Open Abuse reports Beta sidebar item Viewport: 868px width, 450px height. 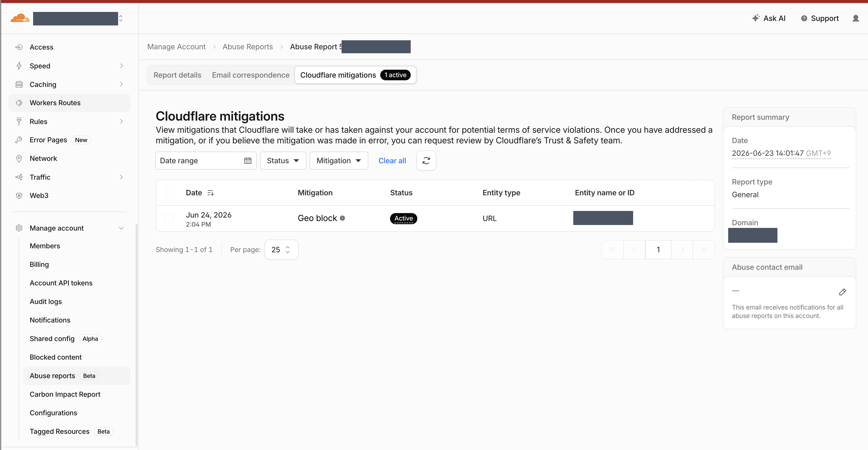point(77,376)
